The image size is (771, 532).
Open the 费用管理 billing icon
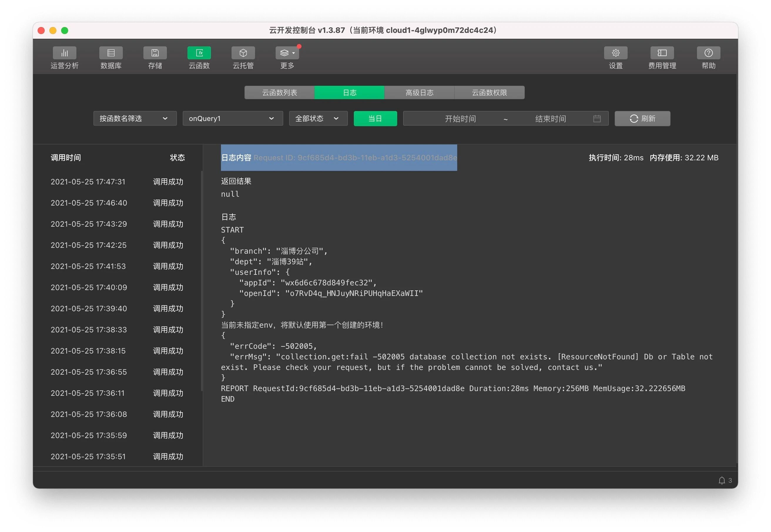662,53
